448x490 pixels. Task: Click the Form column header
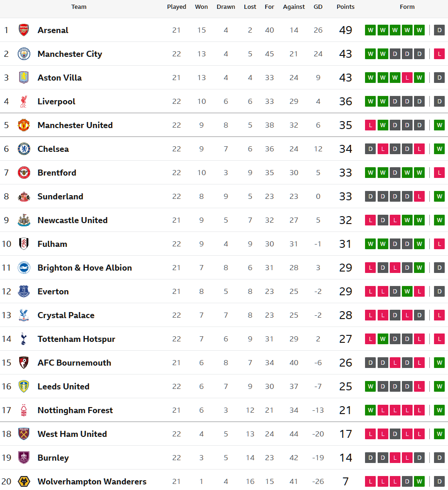[x=407, y=7]
